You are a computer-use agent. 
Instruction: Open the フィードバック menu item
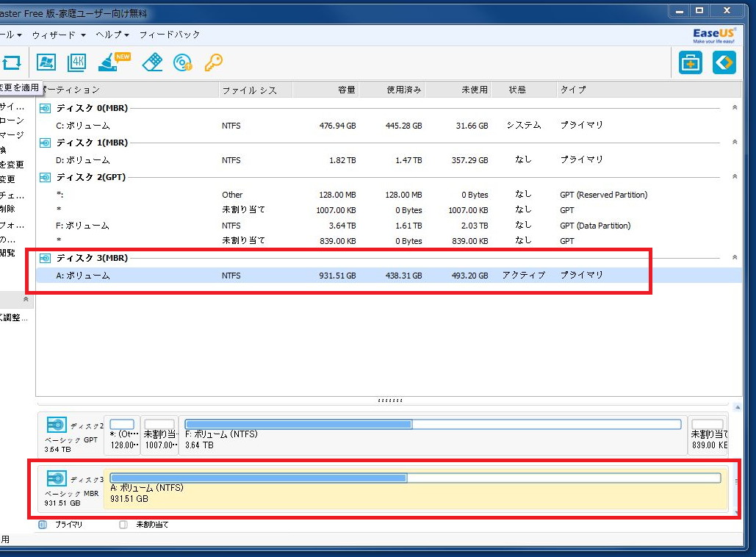point(169,35)
